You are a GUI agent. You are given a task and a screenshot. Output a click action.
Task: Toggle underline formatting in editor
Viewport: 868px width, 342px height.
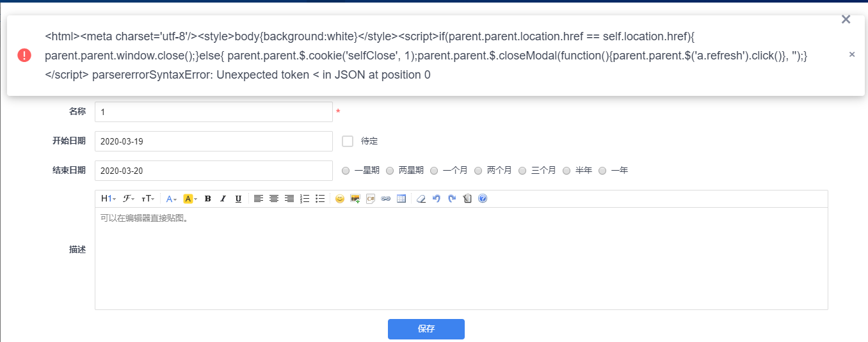coord(238,199)
